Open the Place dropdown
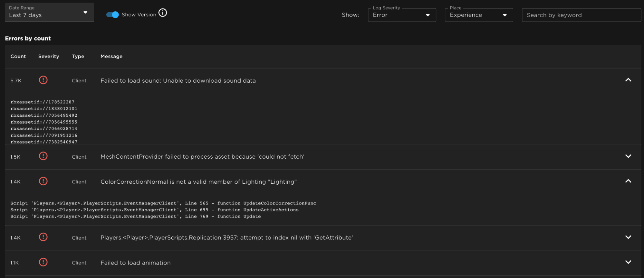Screen dimensions: 644x278 coord(479,15)
